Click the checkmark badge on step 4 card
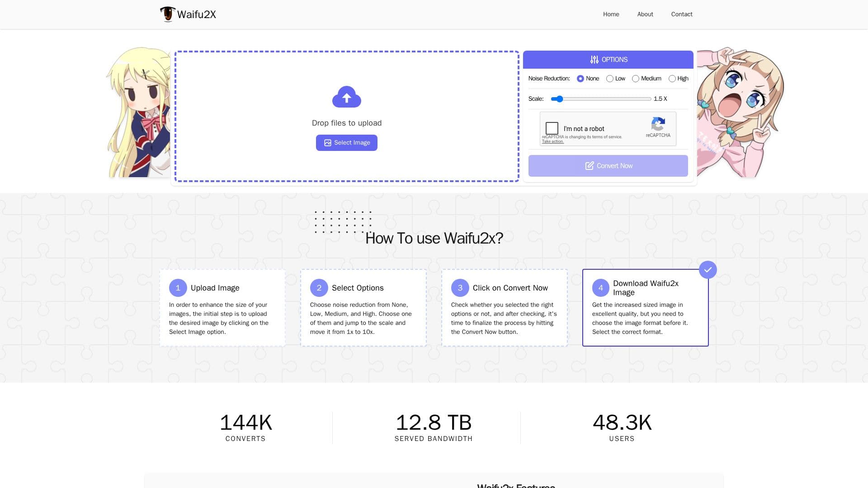This screenshot has width=868, height=488. pyautogui.click(x=708, y=270)
